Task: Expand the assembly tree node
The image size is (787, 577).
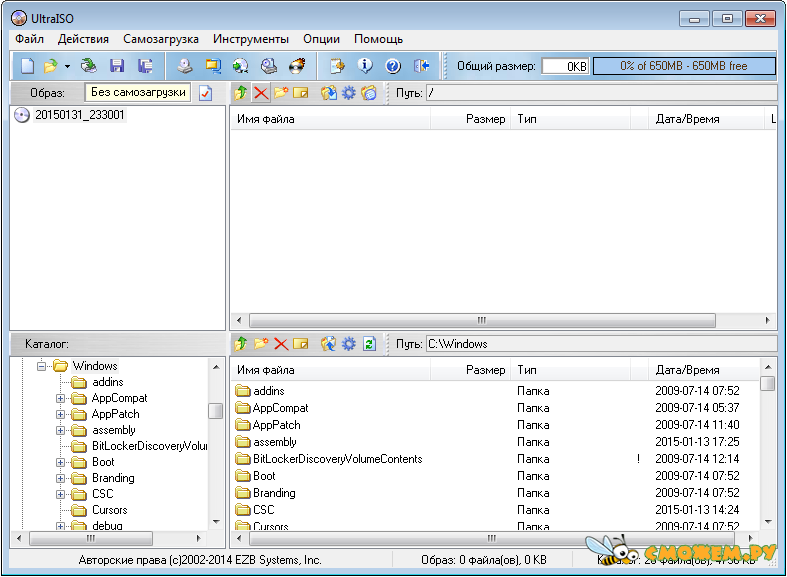Action: (60, 430)
